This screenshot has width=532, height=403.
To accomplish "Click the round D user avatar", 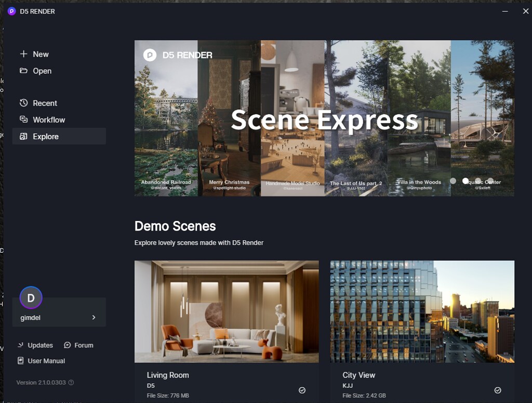I will point(31,298).
